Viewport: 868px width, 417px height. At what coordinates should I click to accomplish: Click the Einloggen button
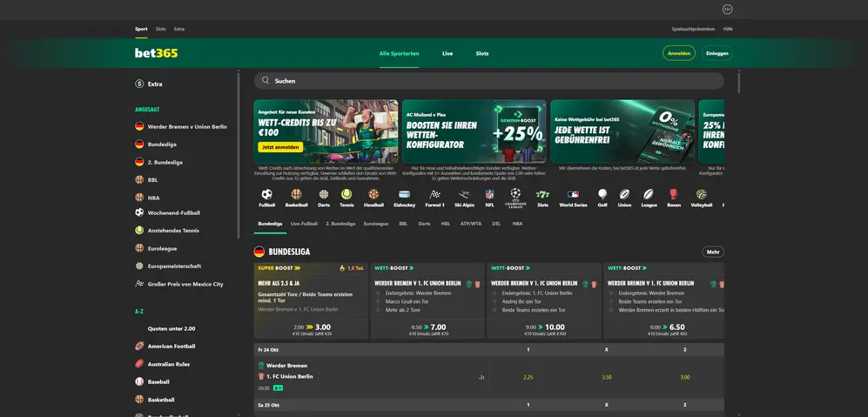(717, 53)
